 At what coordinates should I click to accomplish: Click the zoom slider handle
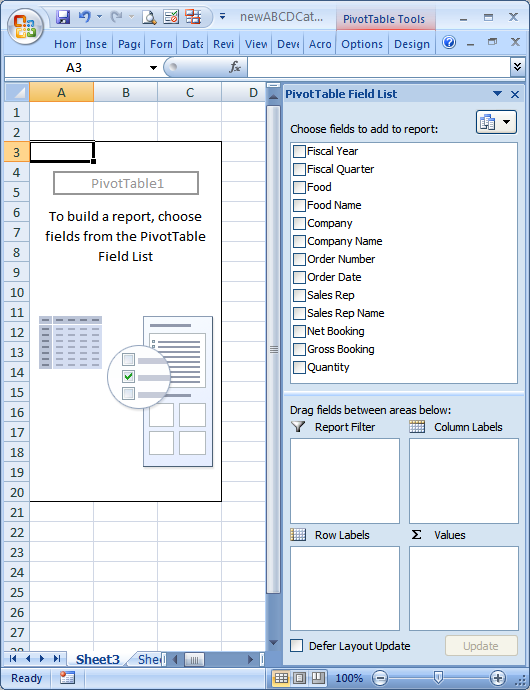coord(438,678)
